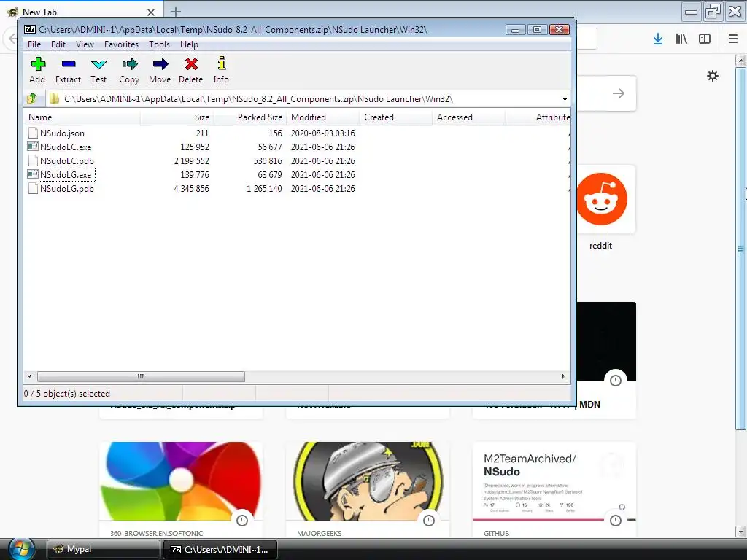
Task: Click status text 0 / 5 object(s) selected
Action: coord(66,393)
